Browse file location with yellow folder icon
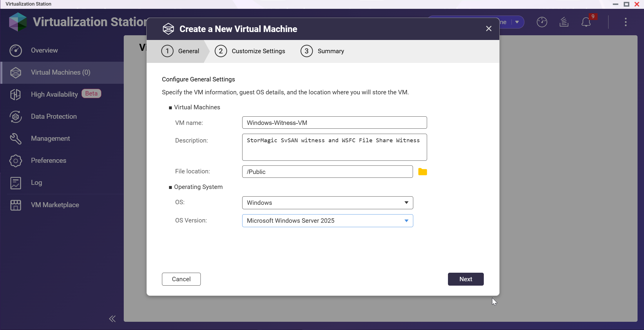This screenshot has width=644, height=330. pos(422,172)
